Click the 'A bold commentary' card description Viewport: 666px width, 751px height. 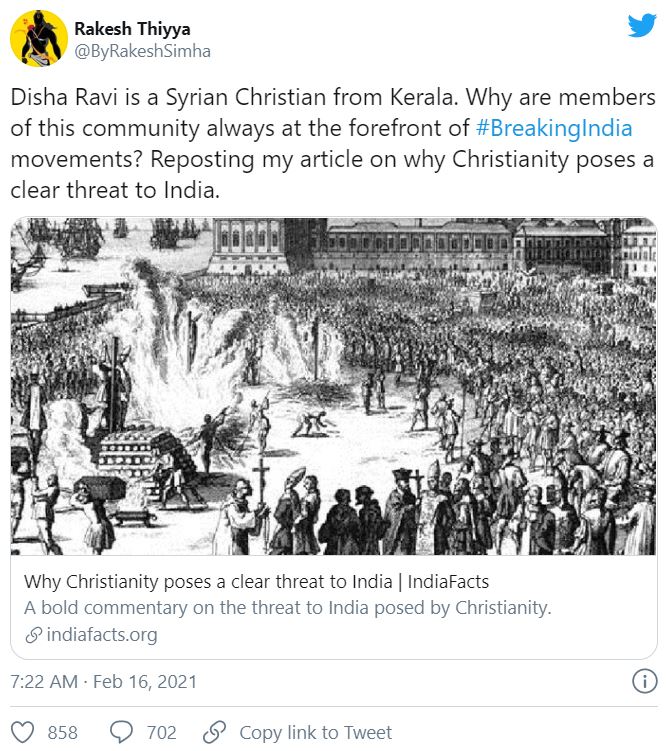coord(288,608)
